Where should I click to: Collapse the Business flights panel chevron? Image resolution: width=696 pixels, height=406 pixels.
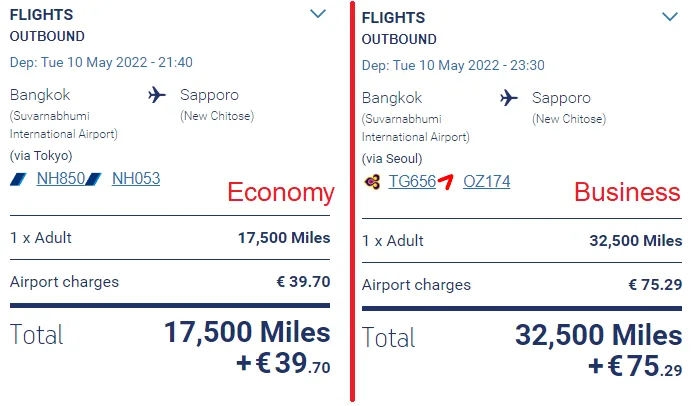click(670, 17)
